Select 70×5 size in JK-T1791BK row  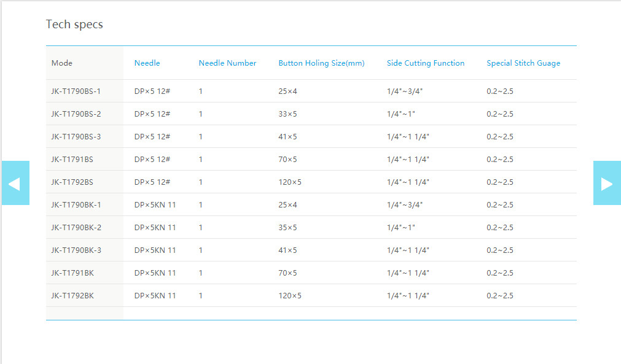point(287,273)
